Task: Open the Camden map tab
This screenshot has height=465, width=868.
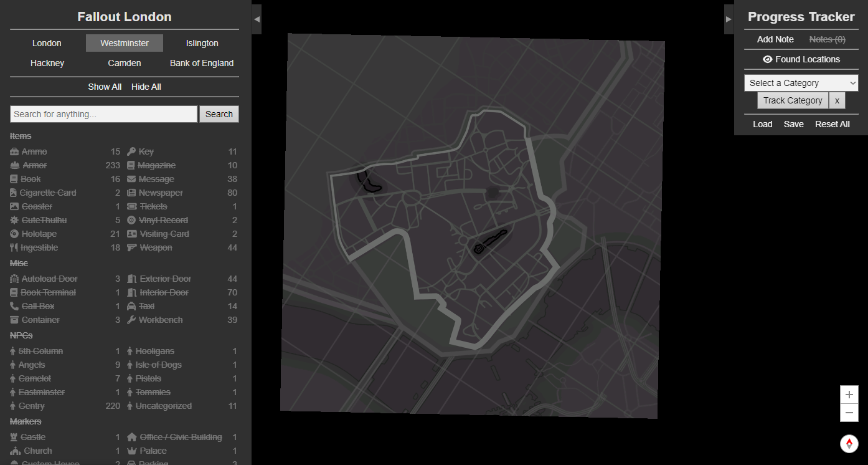Action: click(125, 63)
